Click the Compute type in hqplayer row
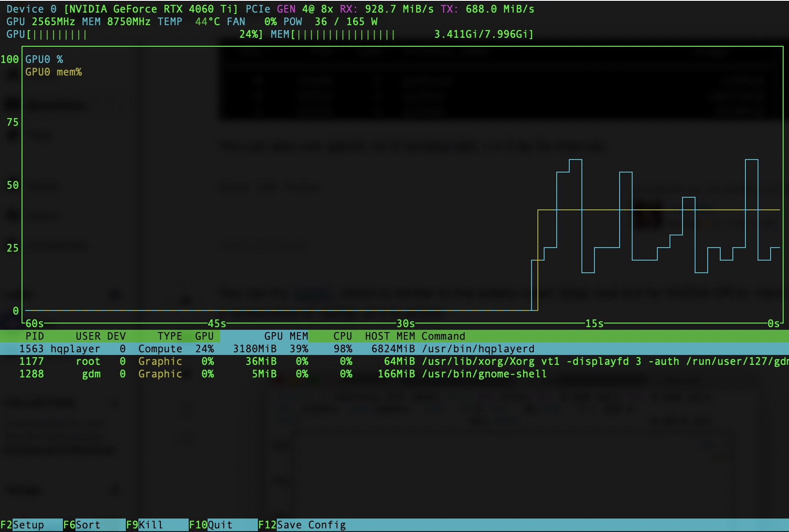 160,349
